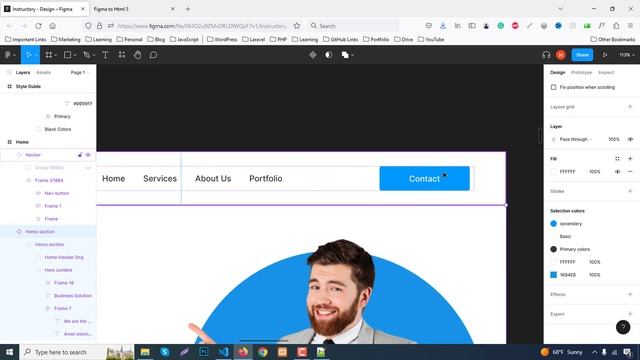Image resolution: width=640 pixels, height=360 pixels.
Task: Select the Text tool
Action: 105,55
